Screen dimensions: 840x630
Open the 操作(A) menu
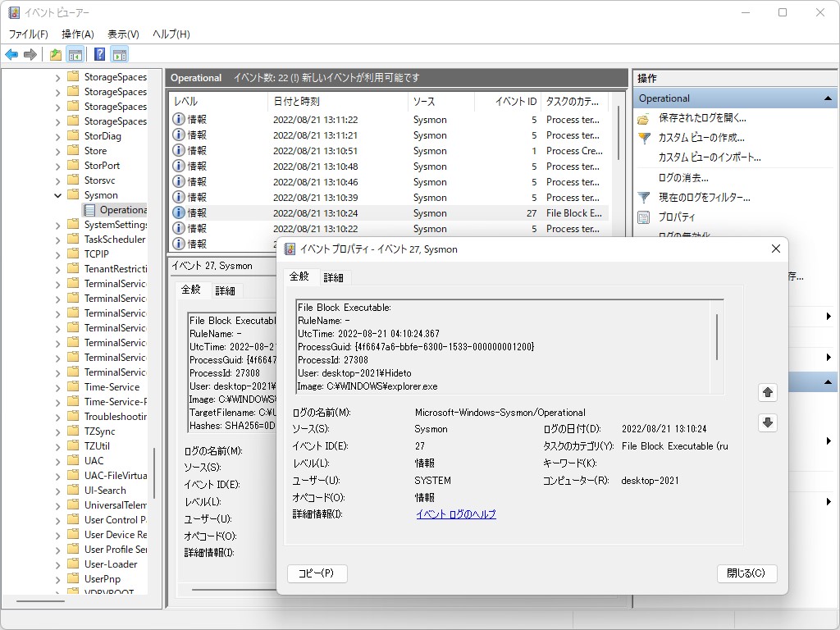[78, 34]
